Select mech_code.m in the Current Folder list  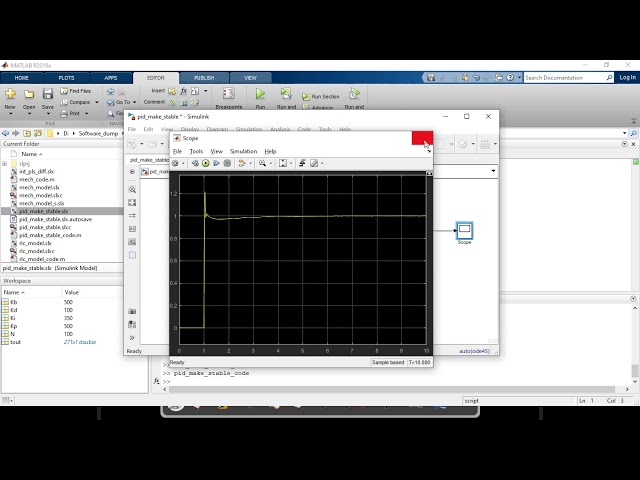point(36,180)
